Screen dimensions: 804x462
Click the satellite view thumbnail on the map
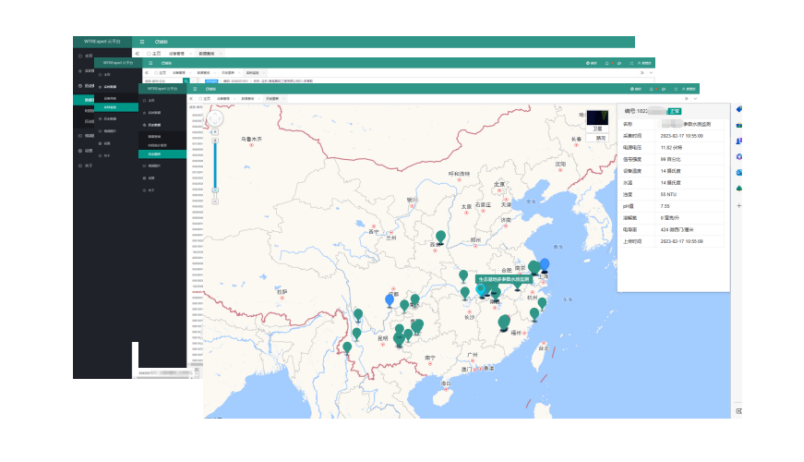click(x=597, y=117)
